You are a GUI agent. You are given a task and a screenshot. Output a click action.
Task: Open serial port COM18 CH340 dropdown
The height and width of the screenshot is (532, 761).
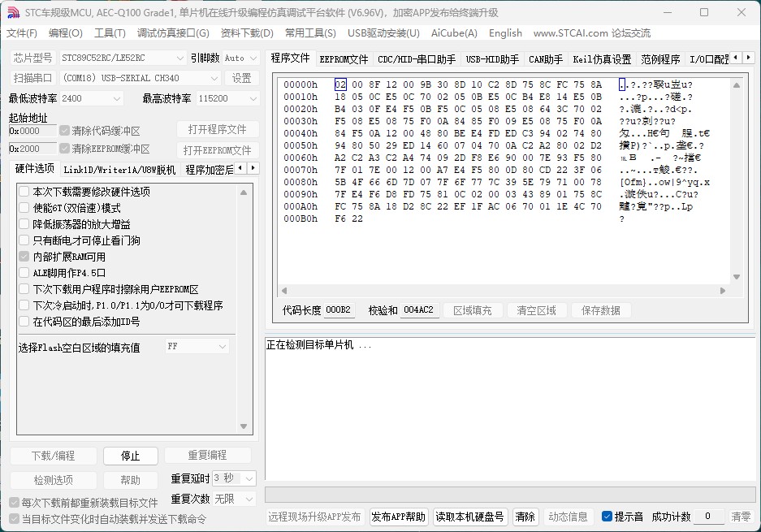pyautogui.click(x=140, y=78)
